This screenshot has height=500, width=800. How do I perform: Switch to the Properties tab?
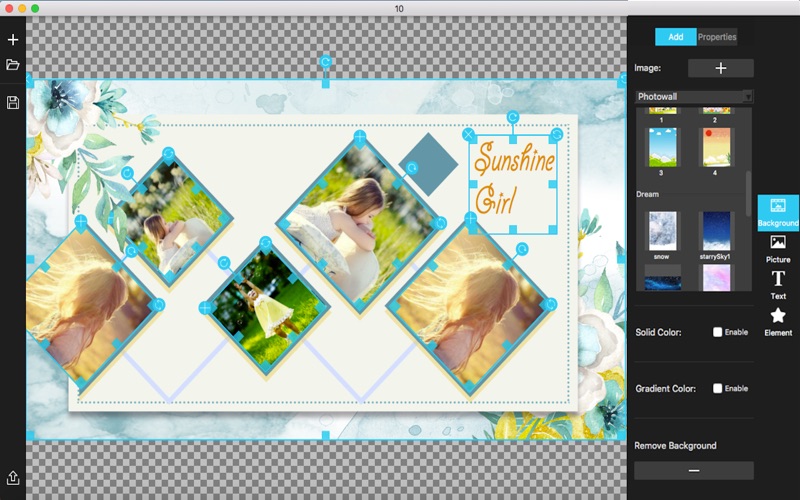coord(716,37)
